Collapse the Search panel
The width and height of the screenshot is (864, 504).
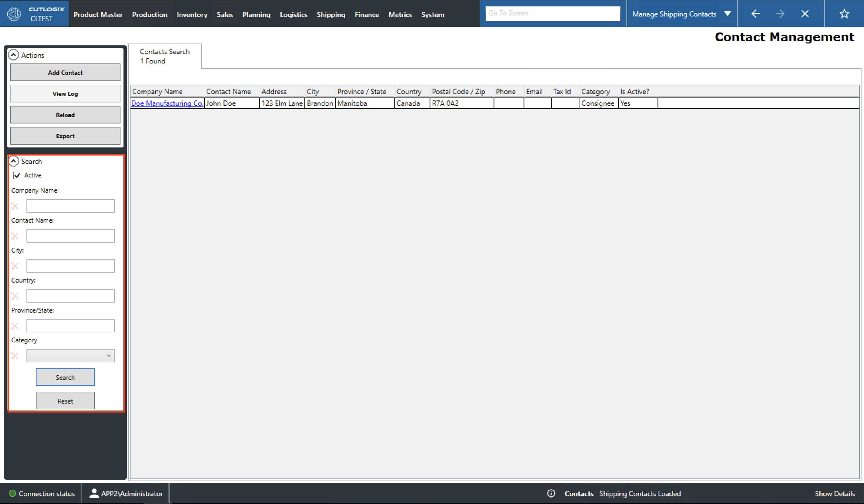click(14, 161)
